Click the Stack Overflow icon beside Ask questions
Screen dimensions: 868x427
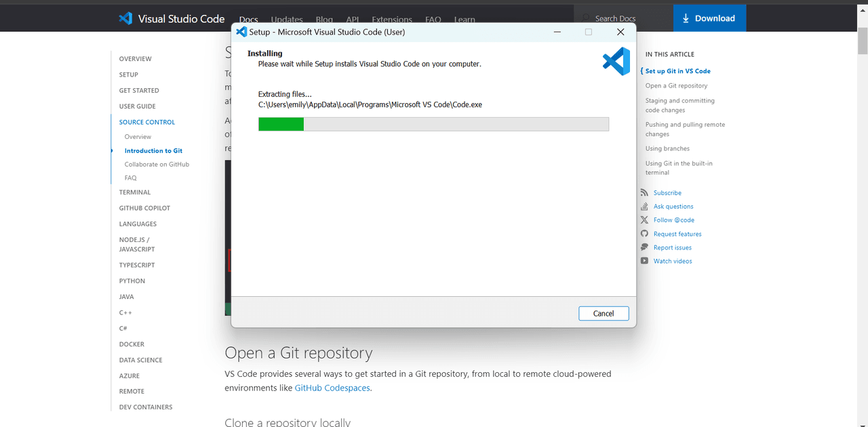coord(644,207)
